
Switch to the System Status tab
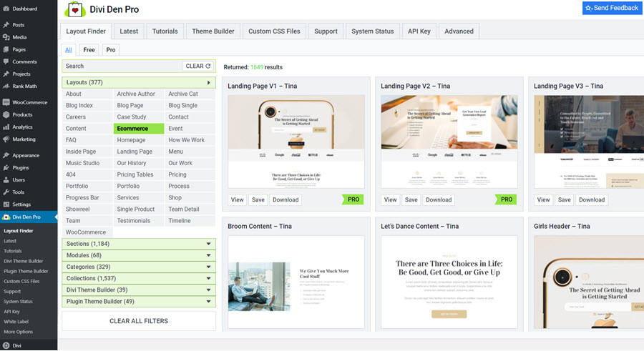click(373, 31)
